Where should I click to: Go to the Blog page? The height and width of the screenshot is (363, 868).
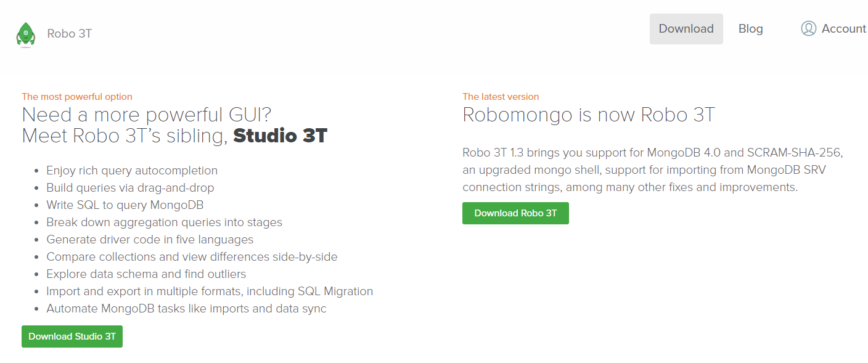(x=750, y=29)
